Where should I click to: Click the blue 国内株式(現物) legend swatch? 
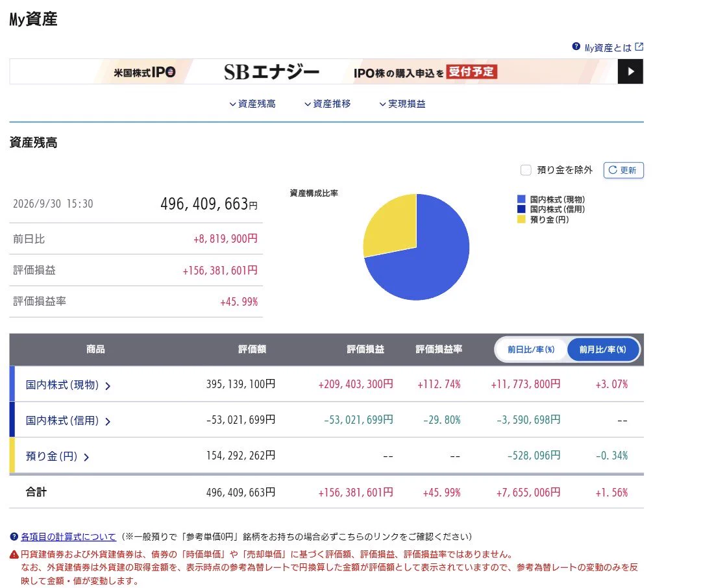pyautogui.click(x=521, y=199)
